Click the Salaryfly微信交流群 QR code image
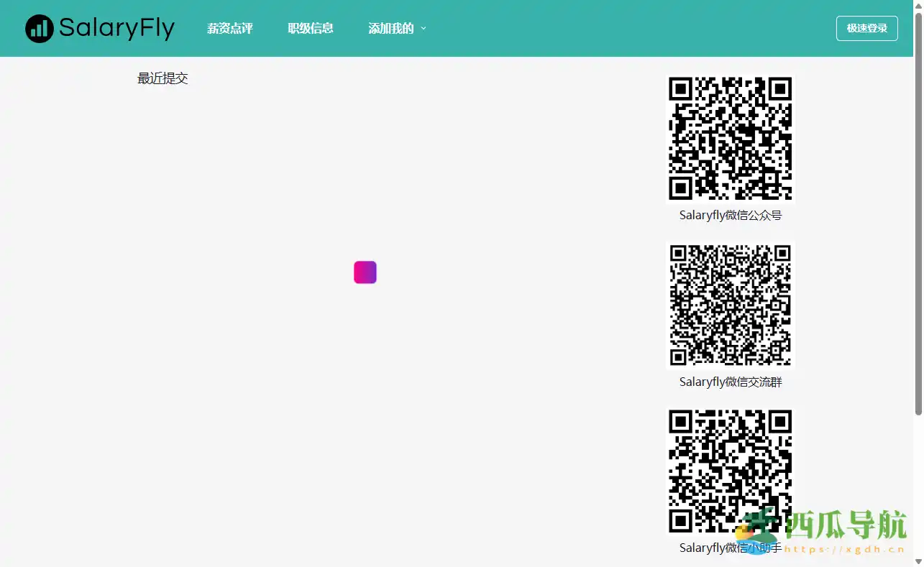The height and width of the screenshot is (567, 924). [x=730, y=305]
